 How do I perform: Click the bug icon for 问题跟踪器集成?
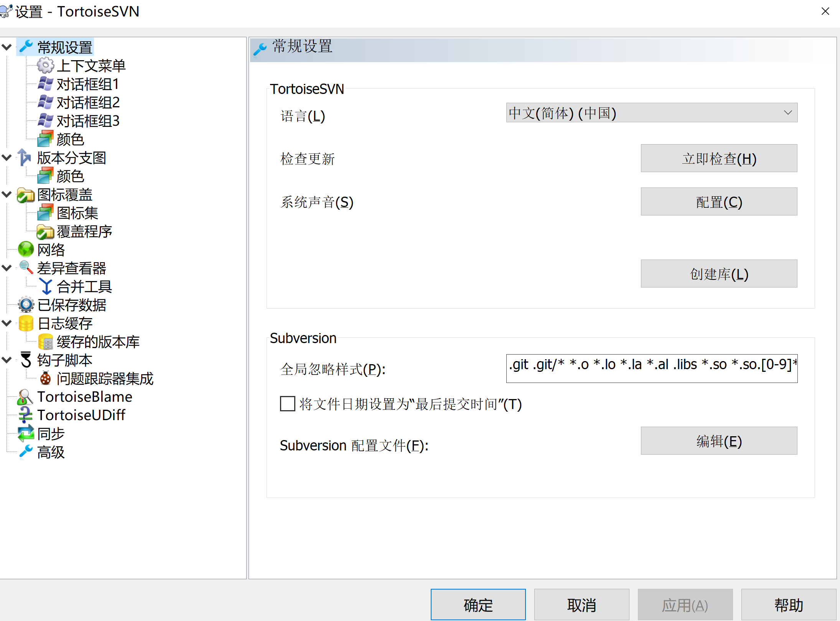point(45,378)
